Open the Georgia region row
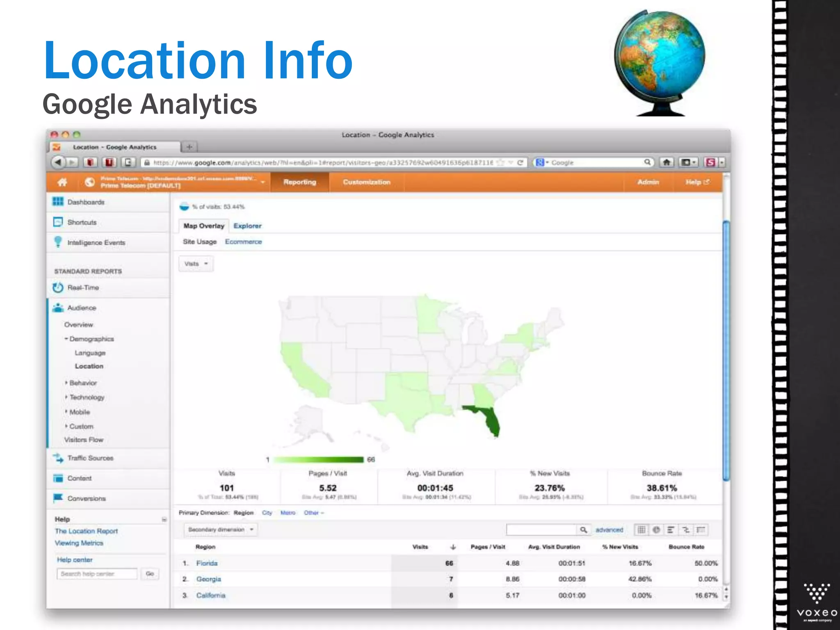Viewport: 840px width, 630px height. click(208, 579)
